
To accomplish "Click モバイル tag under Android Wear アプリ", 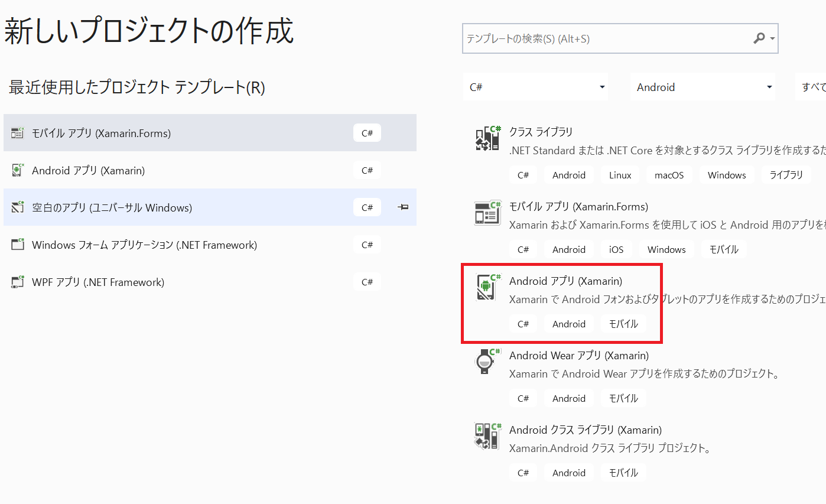I will (x=623, y=398).
